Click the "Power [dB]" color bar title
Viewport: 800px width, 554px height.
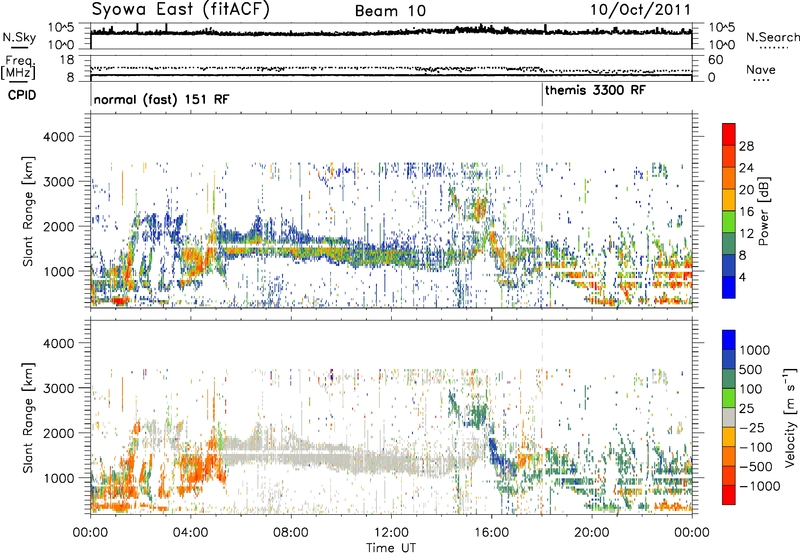click(x=764, y=211)
